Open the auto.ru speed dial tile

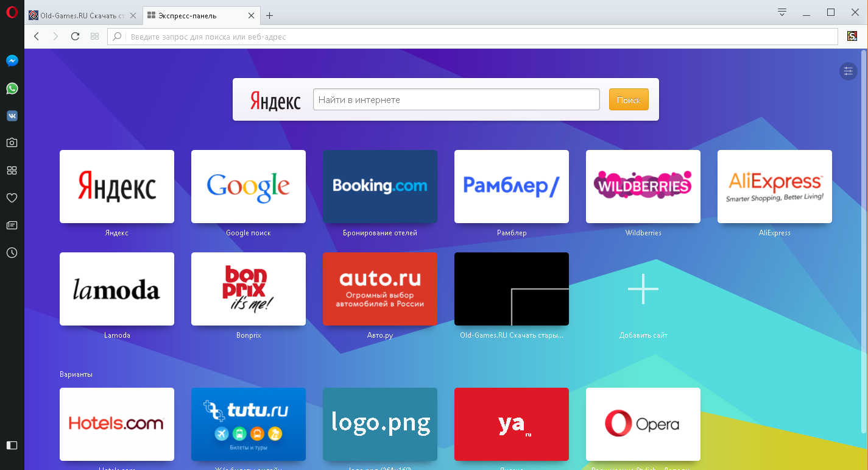tap(380, 289)
